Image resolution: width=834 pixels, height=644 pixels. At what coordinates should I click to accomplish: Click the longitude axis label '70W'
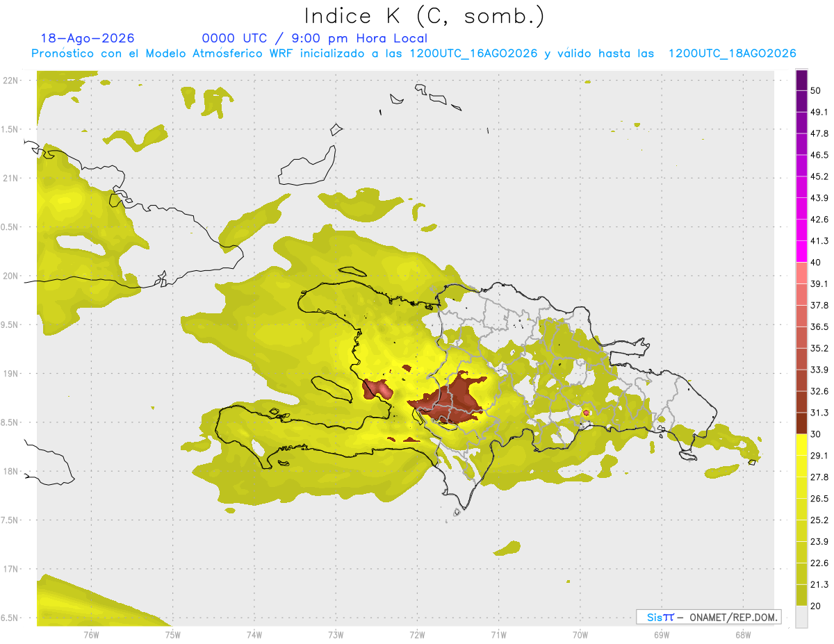pyautogui.click(x=580, y=634)
